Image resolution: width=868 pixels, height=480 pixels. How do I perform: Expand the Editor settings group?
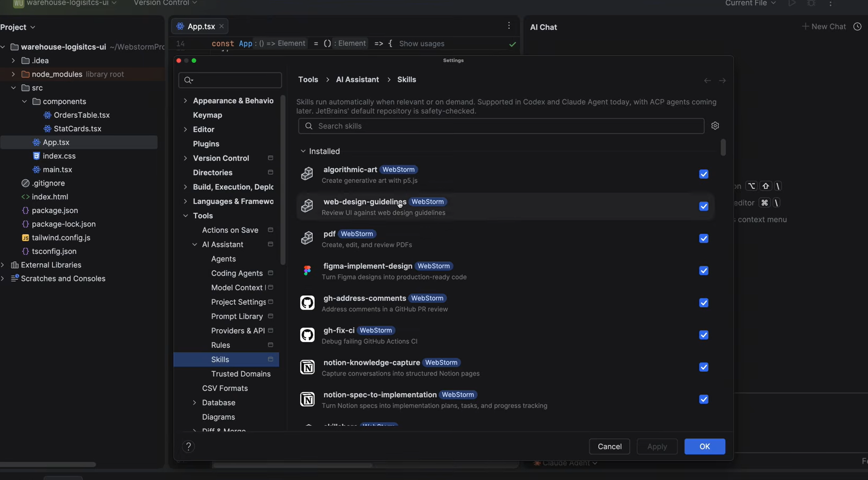[x=185, y=129]
